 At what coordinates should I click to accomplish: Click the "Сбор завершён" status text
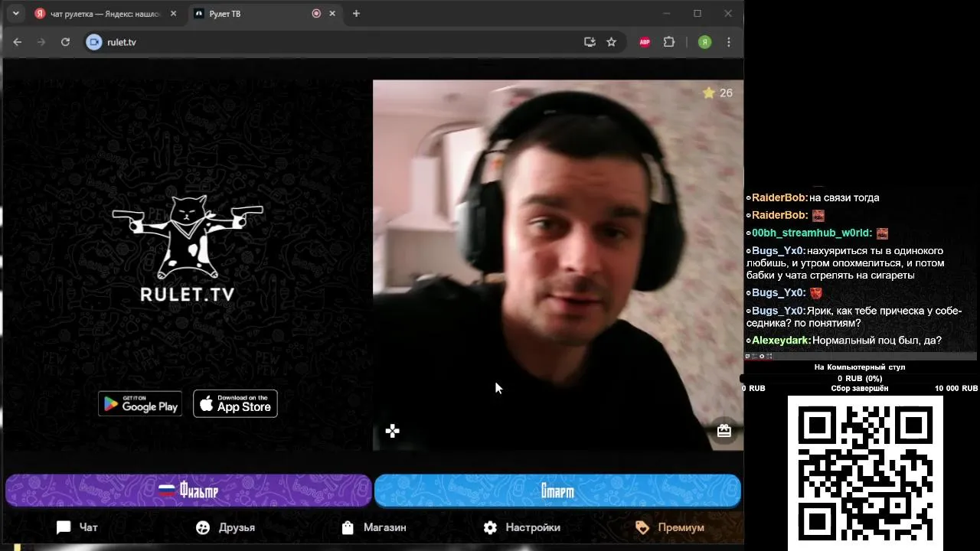860,389
